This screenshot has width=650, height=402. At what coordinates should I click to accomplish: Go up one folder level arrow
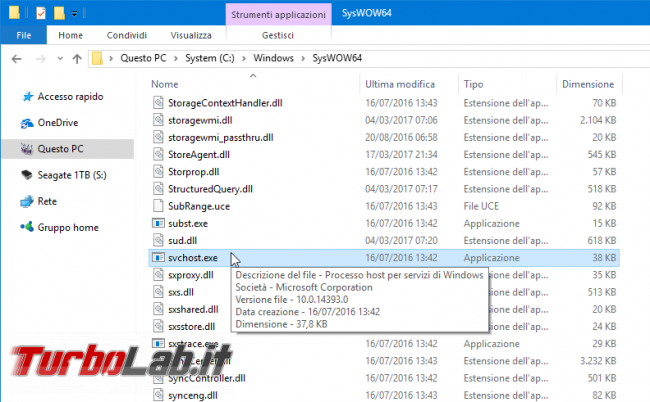pyautogui.click(x=77, y=59)
